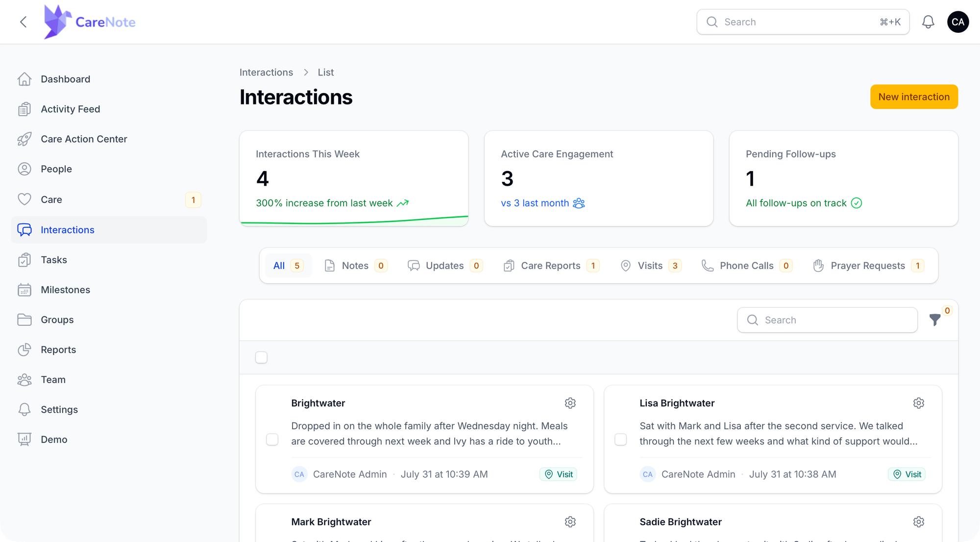
Task: Click the global Search field in header
Action: 803,22
